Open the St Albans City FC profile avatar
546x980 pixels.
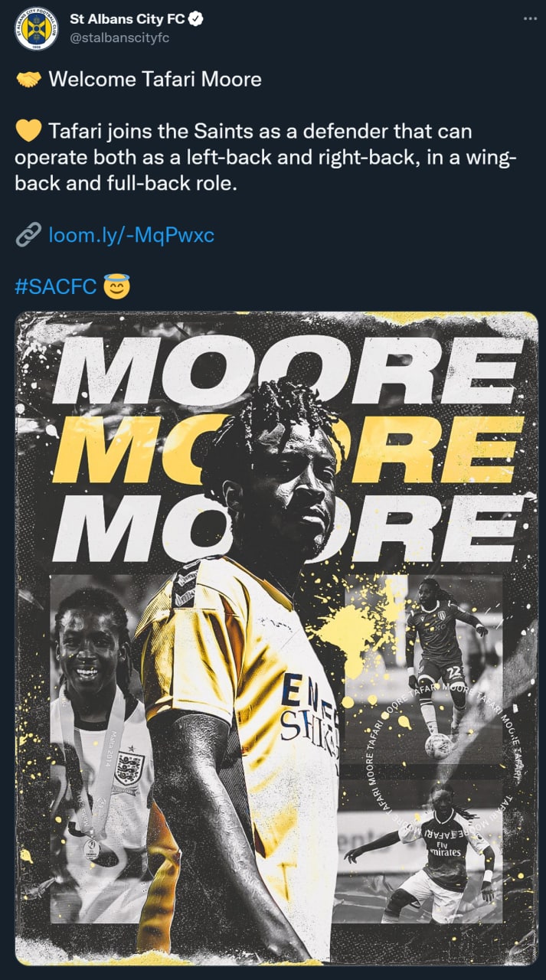click(36, 30)
